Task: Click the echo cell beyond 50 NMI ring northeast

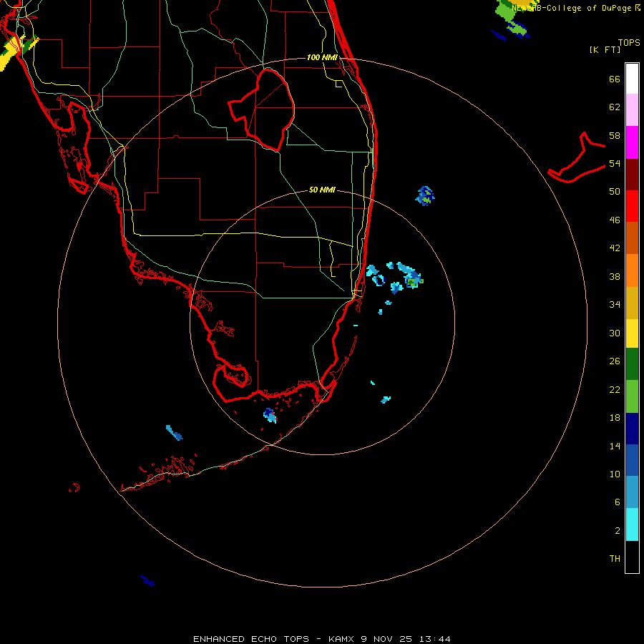Action: pyautogui.click(x=425, y=195)
